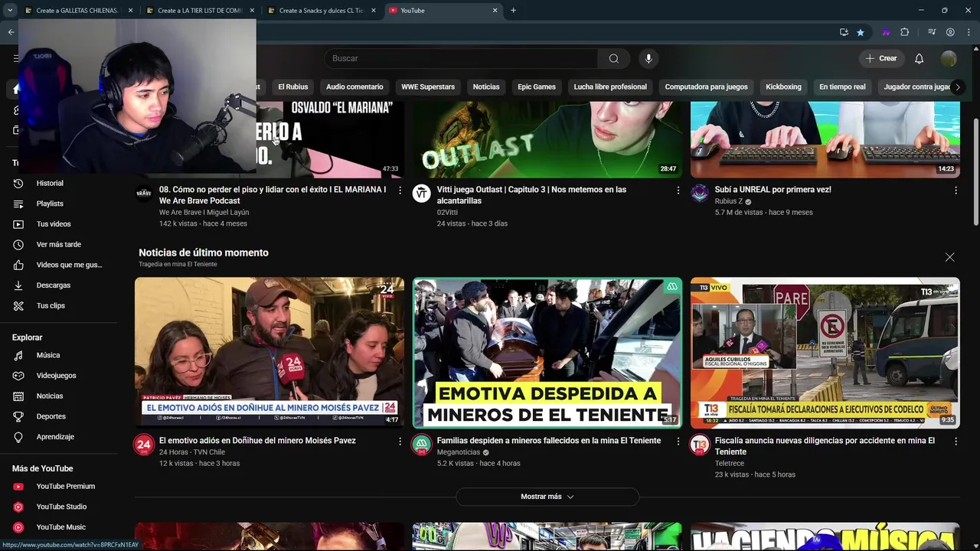The height and width of the screenshot is (551, 980).
Task: Open 24 Horas - TVN Chile channel link
Action: (191, 452)
